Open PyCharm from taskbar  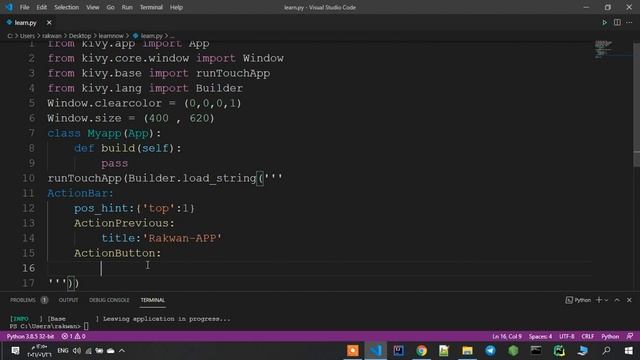[559, 351]
